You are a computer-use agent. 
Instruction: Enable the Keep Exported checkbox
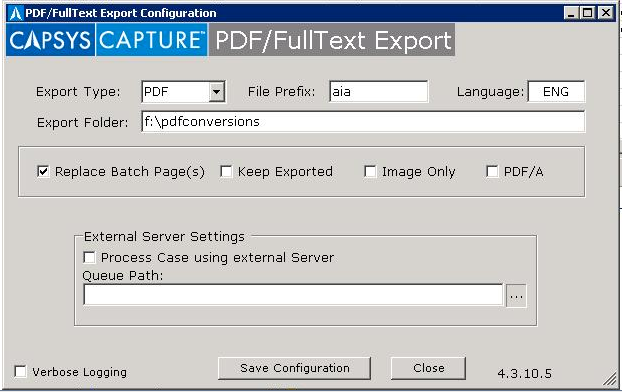[x=226, y=171]
